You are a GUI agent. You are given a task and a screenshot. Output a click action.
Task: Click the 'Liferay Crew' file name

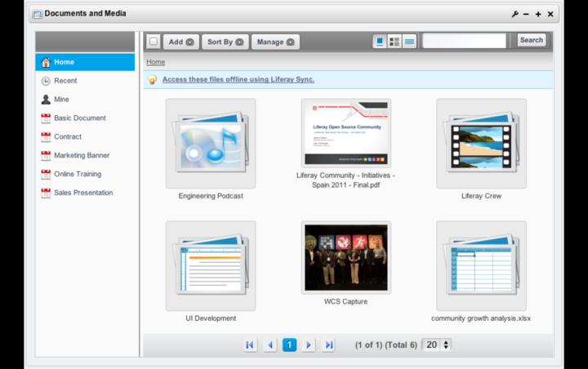[x=482, y=196]
